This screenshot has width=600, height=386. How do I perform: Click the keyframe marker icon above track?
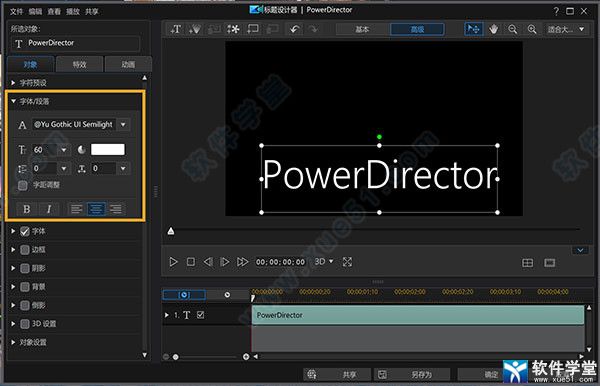tap(227, 295)
